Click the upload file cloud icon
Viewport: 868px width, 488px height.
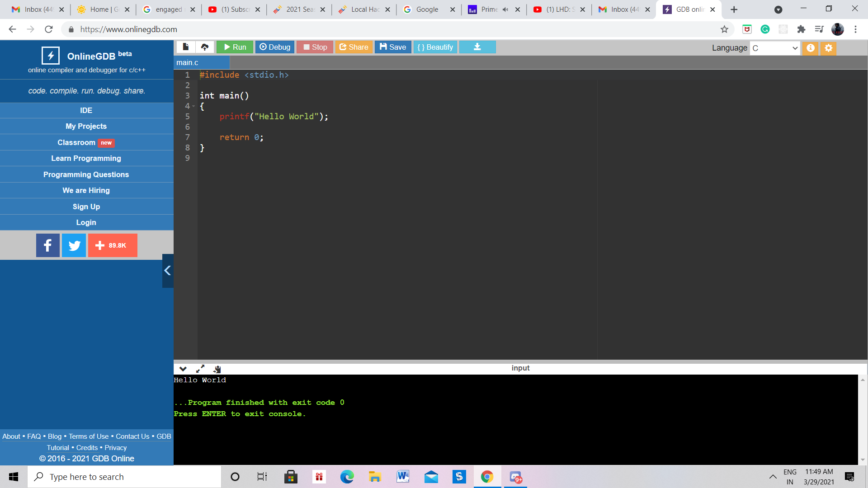point(205,47)
